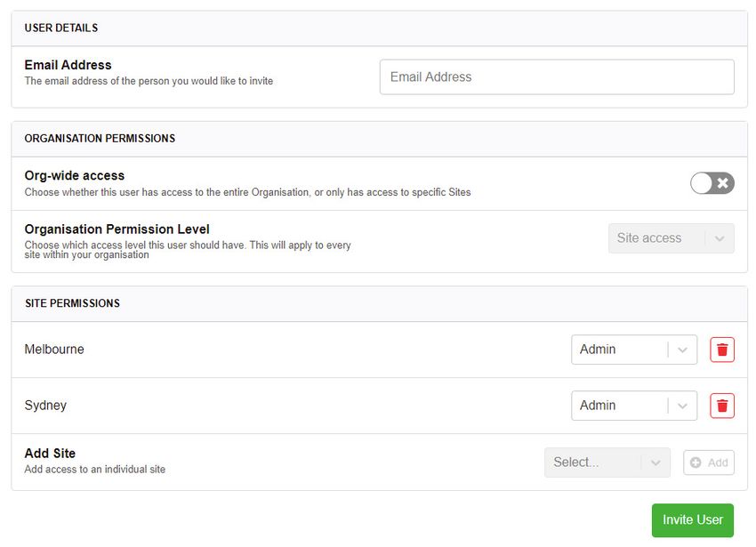Toggle Org-wide access switch
This screenshot has width=756, height=547.
click(712, 183)
